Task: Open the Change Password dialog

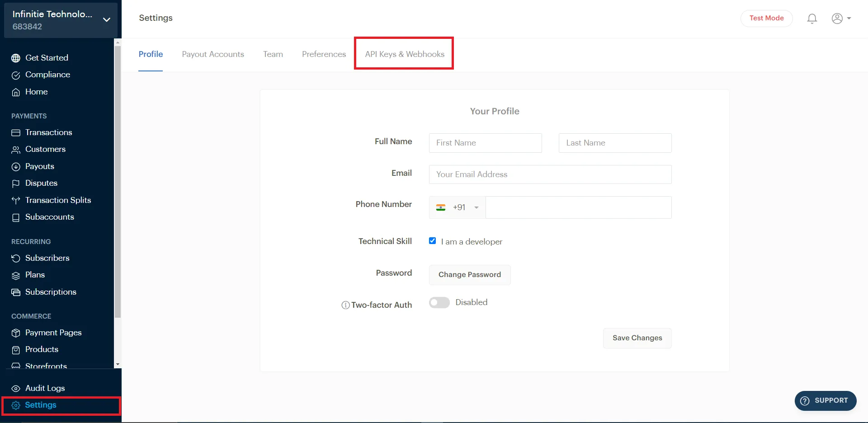Action: 469,274
